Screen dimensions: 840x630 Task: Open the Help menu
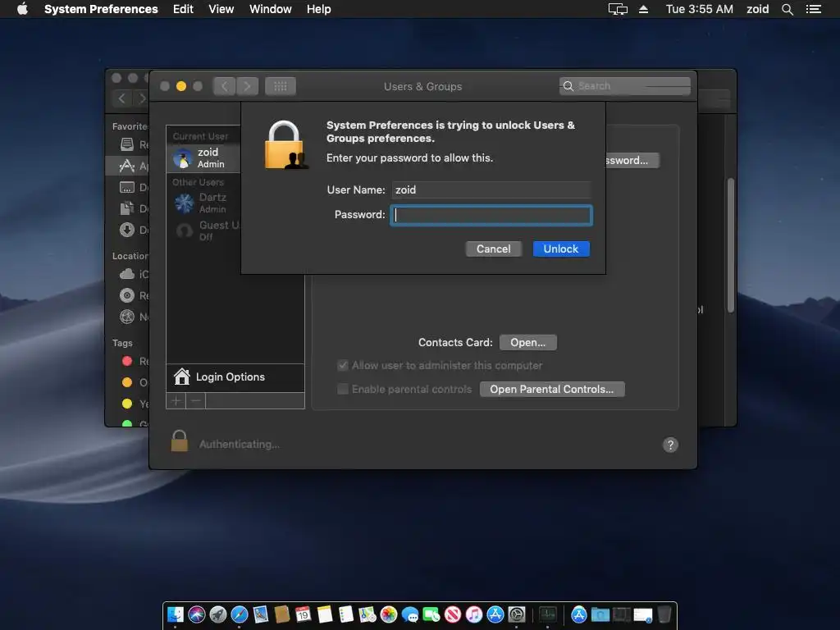(318, 9)
